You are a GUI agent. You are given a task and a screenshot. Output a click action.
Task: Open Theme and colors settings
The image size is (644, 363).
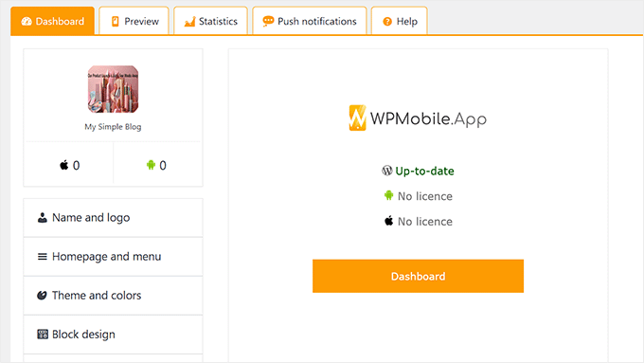click(113, 295)
